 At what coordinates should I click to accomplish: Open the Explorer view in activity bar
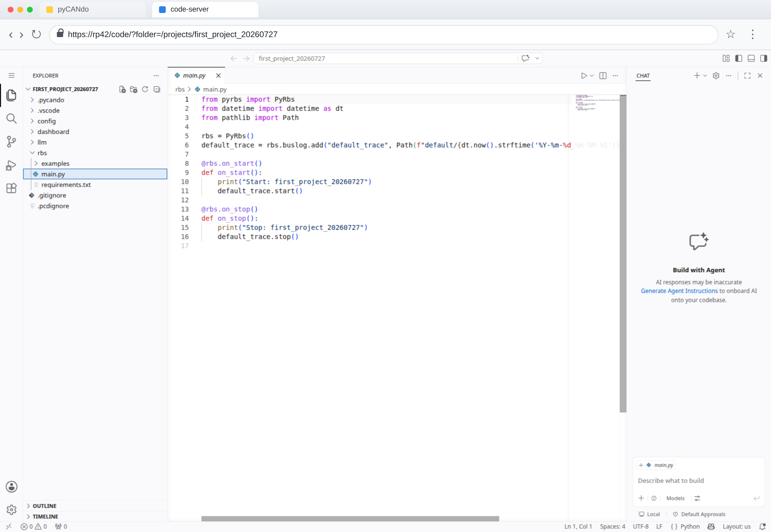pyautogui.click(x=11, y=95)
